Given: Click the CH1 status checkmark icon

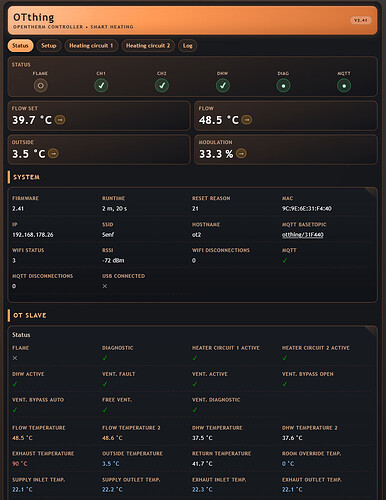Looking at the screenshot, I should (101, 86).
